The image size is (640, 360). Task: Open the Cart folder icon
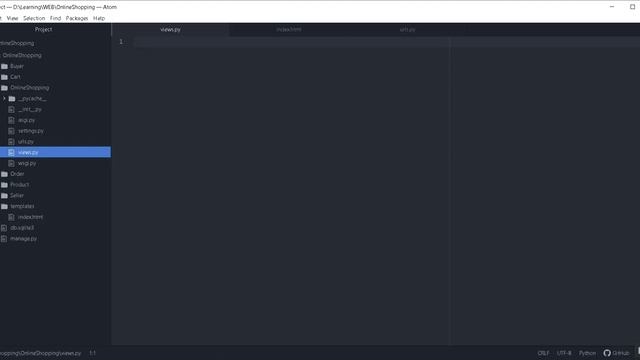(4, 77)
